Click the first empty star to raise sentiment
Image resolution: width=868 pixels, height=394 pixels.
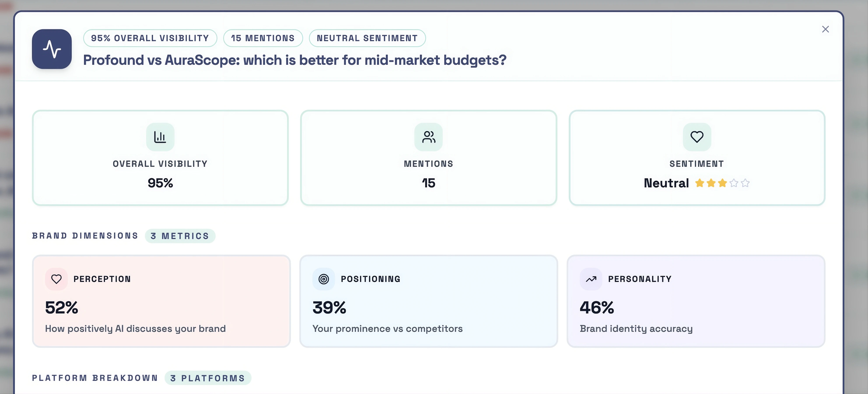(x=734, y=183)
